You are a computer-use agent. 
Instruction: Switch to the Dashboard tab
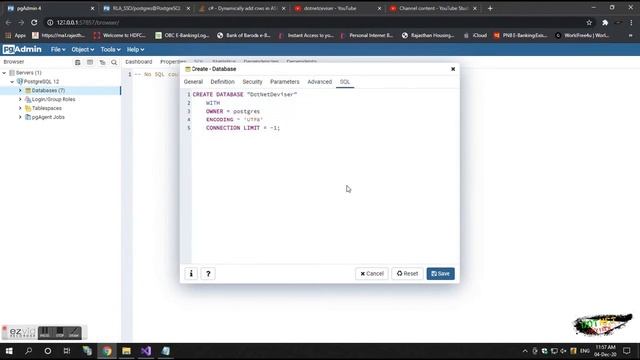coord(138,62)
